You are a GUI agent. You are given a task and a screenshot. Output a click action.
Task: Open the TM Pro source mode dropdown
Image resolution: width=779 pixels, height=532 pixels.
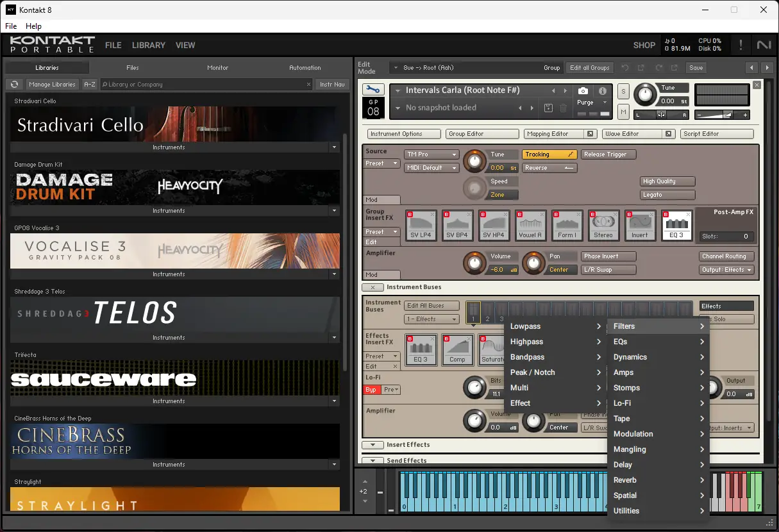[431, 154]
